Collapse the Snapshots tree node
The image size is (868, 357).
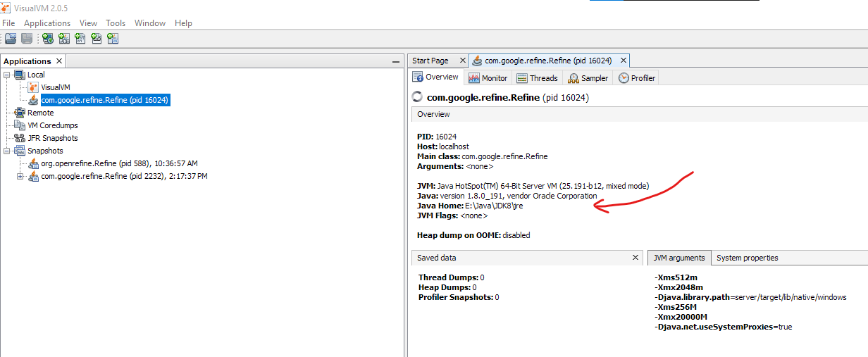tap(6, 151)
